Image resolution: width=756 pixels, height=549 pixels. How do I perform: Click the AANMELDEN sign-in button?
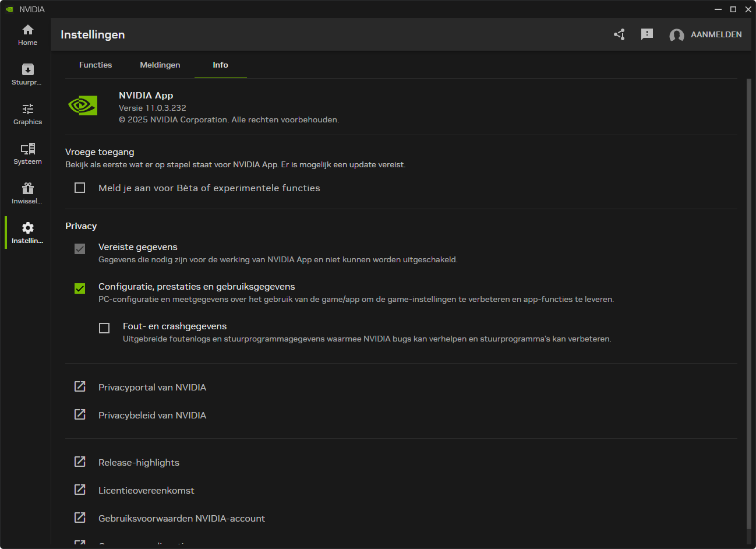[x=716, y=34]
